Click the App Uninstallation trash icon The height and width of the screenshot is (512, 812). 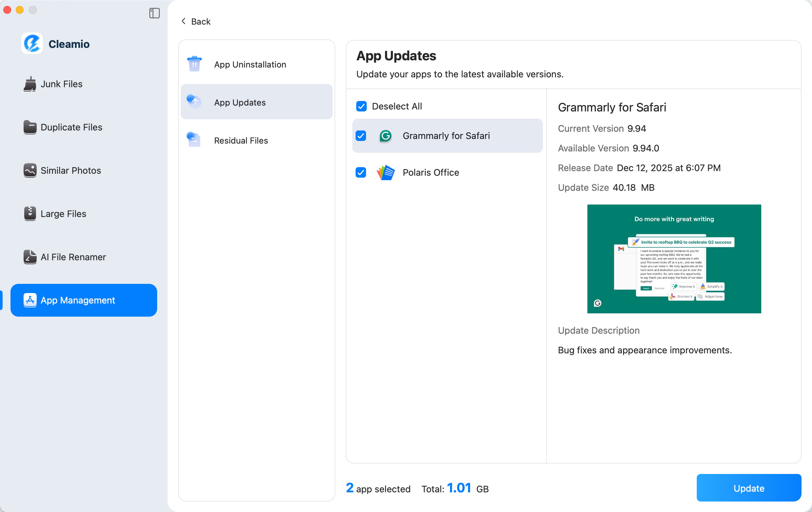pyautogui.click(x=194, y=64)
